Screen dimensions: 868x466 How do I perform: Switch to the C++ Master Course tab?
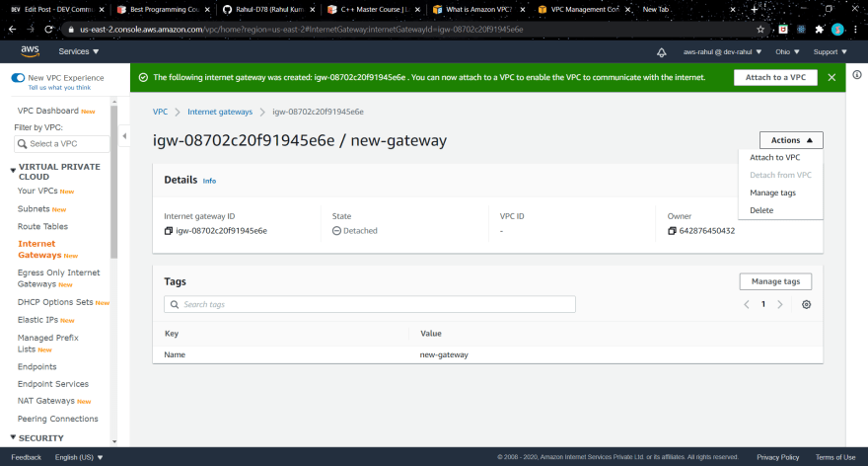374,10
